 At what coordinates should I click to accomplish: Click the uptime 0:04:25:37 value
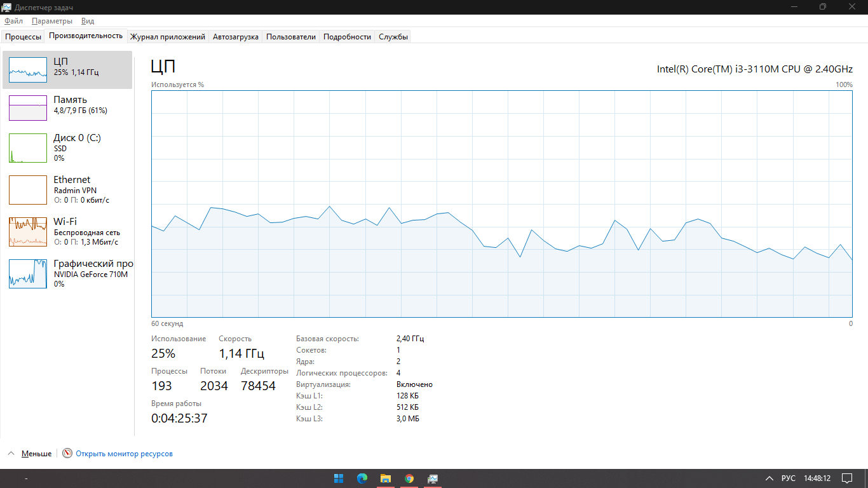pyautogui.click(x=179, y=418)
